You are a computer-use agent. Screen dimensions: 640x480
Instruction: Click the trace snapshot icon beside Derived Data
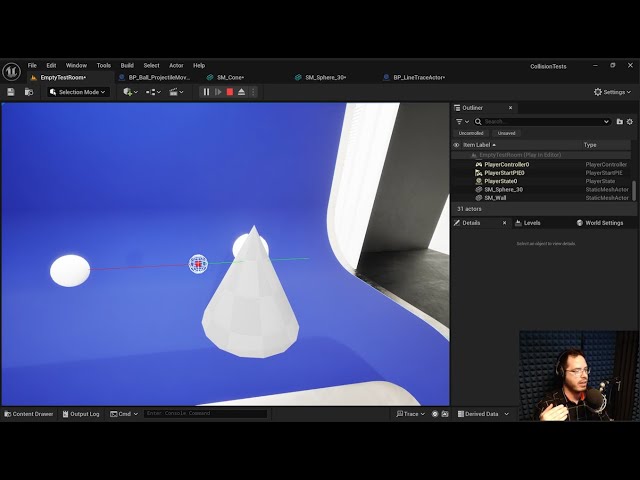point(445,414)
